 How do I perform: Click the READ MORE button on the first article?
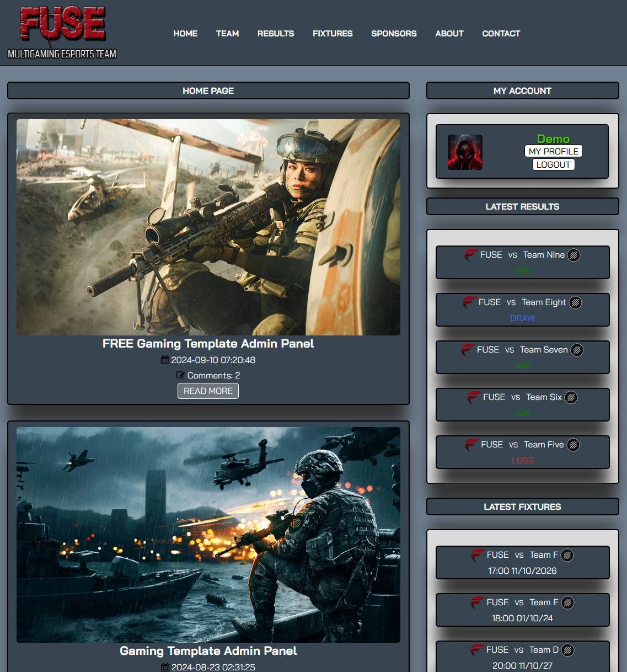[208, 391]
